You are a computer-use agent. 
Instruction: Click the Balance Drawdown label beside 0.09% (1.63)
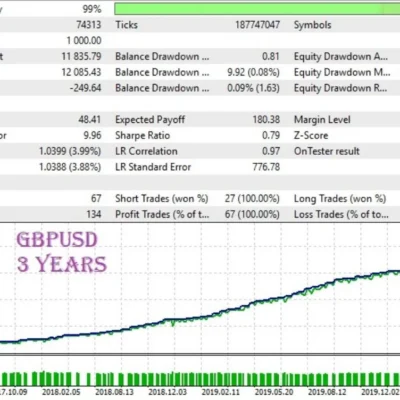pyautogui.click(x=162, y=88)
